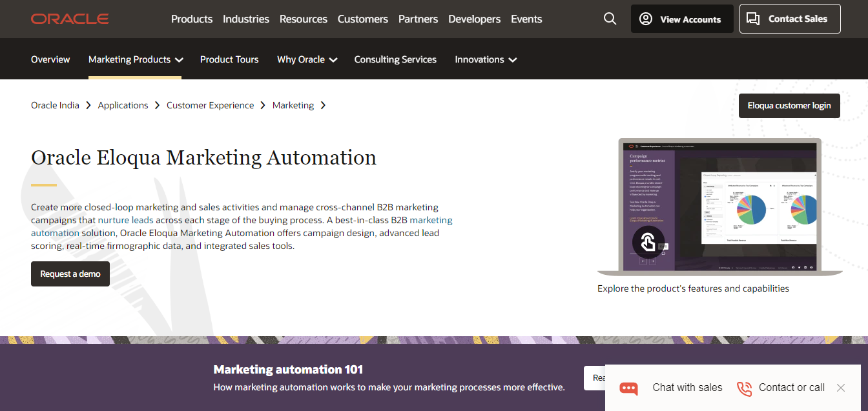Click Contact or call

point(792,388)
